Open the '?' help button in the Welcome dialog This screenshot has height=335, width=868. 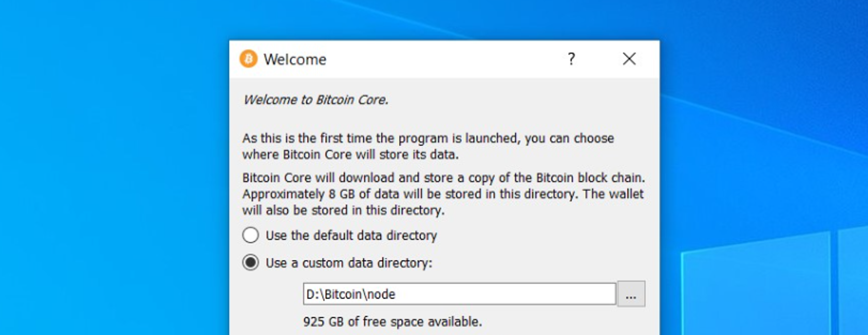point(571,59)
